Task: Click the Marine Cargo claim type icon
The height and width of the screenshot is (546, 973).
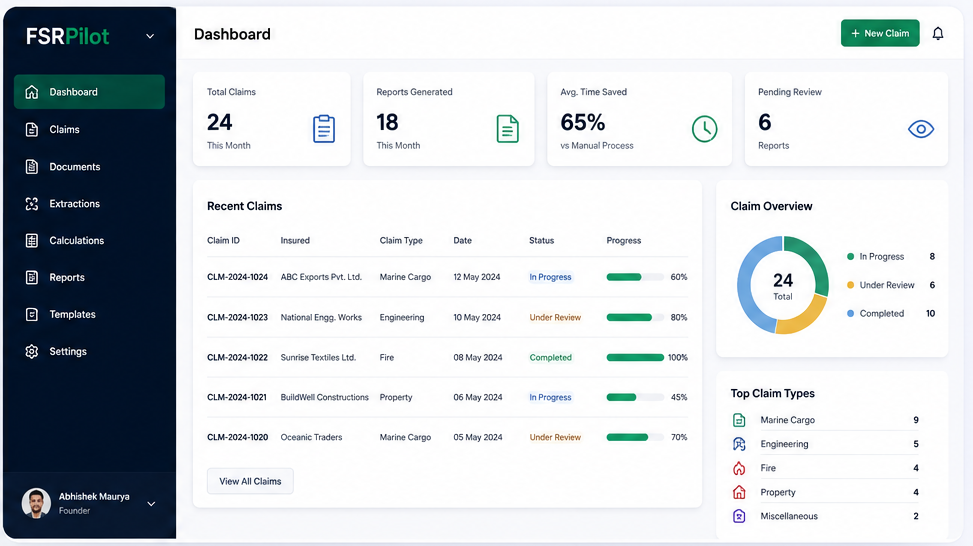Action: click(x=739, y=420)
